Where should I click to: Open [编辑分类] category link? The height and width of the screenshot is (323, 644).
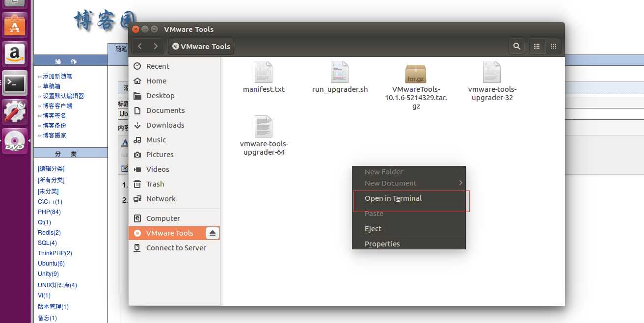(x=51, y=169)
